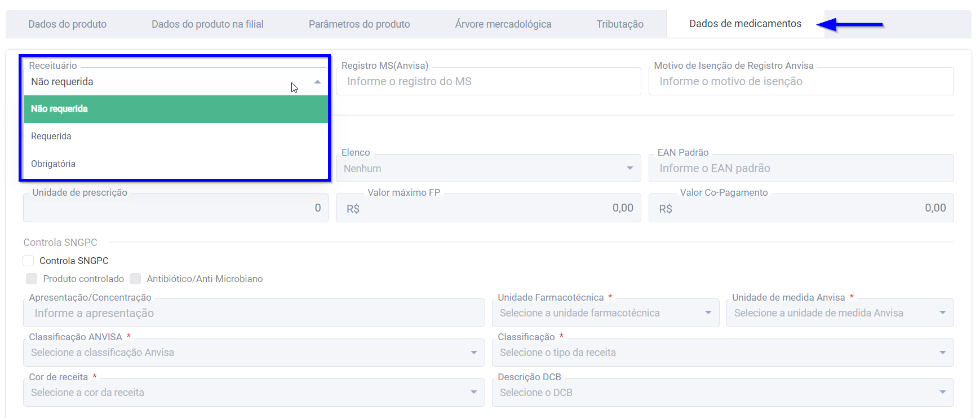
Task: Click Valor máximo FP field
Action: (489, 208)
